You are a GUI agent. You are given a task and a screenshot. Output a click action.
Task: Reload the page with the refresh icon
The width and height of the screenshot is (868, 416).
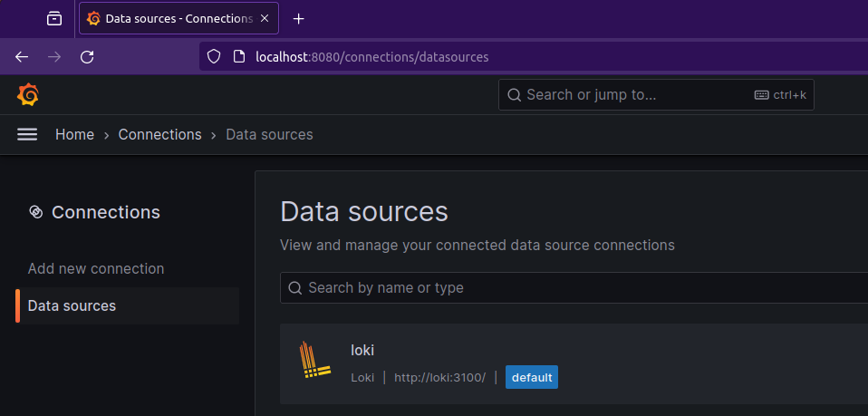pos(87,56)
